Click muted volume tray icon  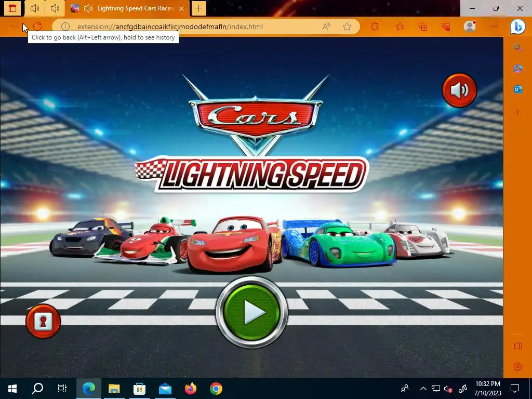click(448, 389)
